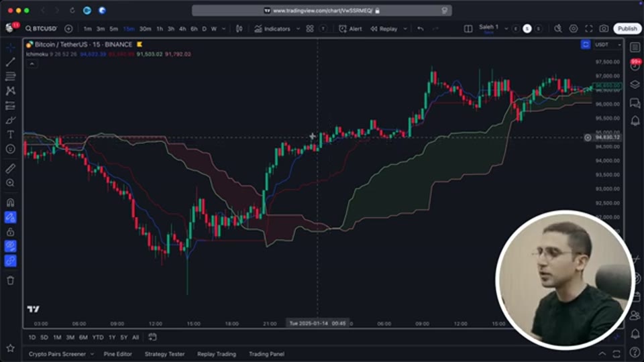The height and width of the screenshot is (362, 644).
Task: Toggle the magnet snap mode
Action: pyautogui.click(x=10, y=202)
